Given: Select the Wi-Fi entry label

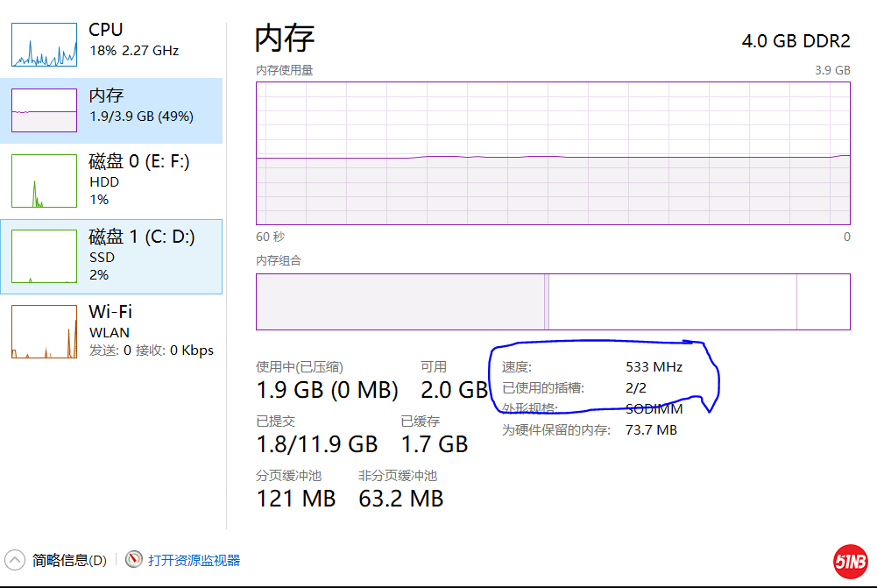Looking at the screenshot, I should [x=110, y=312].
